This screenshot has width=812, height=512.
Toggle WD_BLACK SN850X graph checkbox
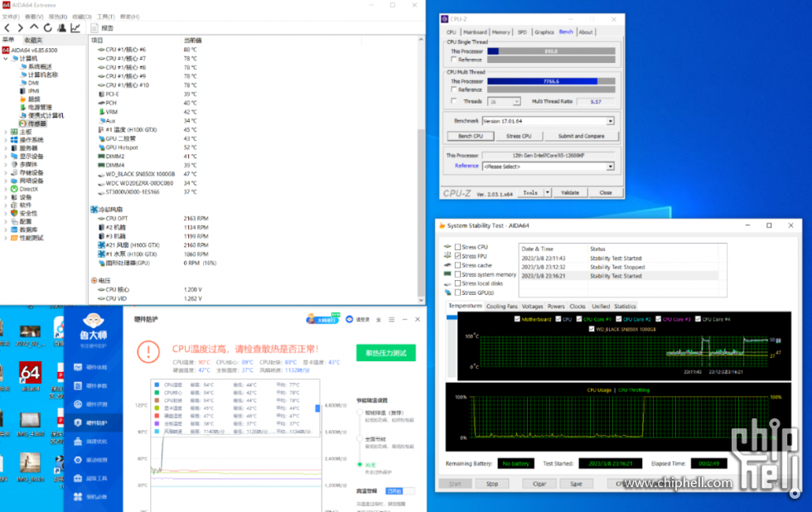(592, 329)
